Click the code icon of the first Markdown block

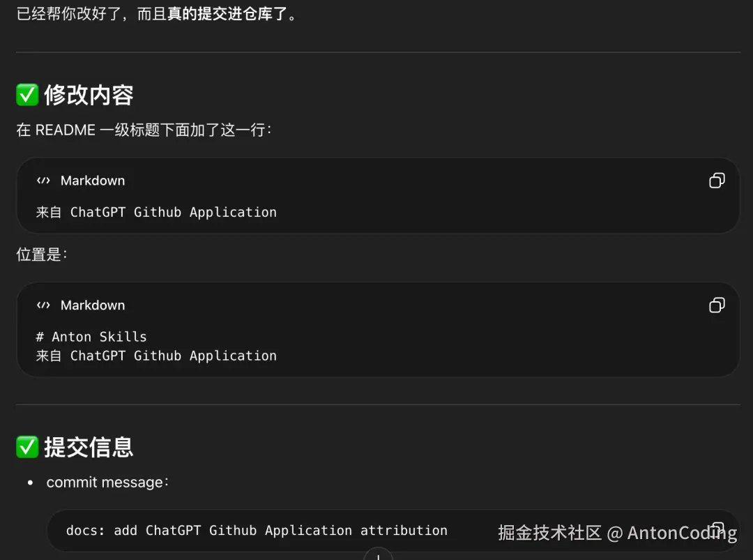click(x=43, y=181)
